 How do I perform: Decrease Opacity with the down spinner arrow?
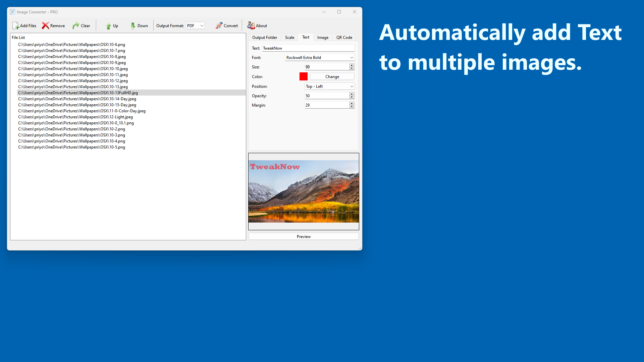(352, 98)
